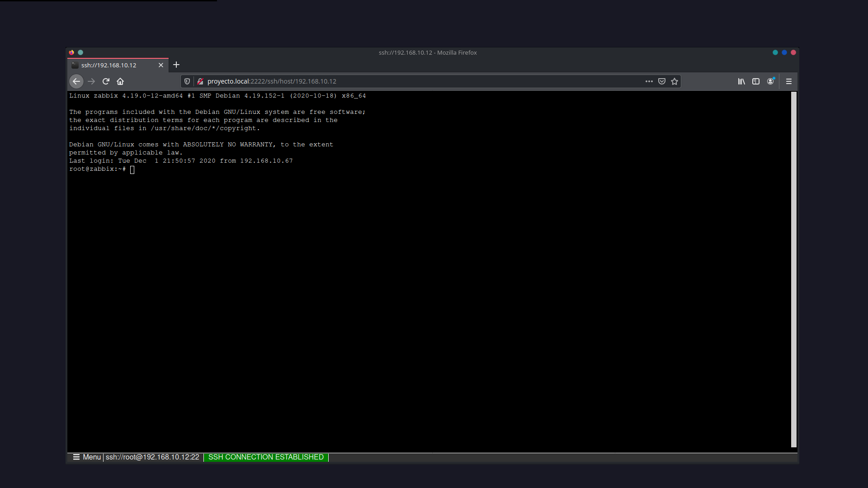
Task: Click the Firefox account profile icon
Action: pyautogui.click(x=771, y=81)
